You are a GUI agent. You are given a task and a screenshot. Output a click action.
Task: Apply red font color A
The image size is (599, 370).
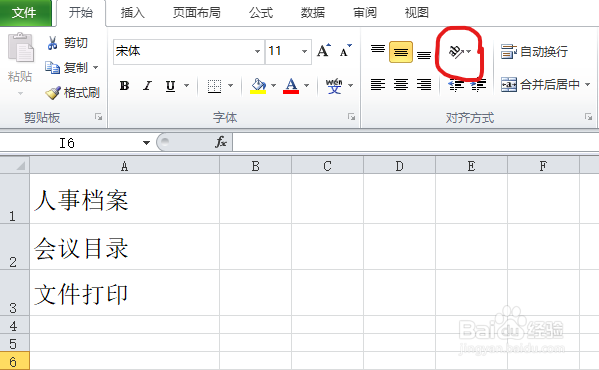(291, 86)
